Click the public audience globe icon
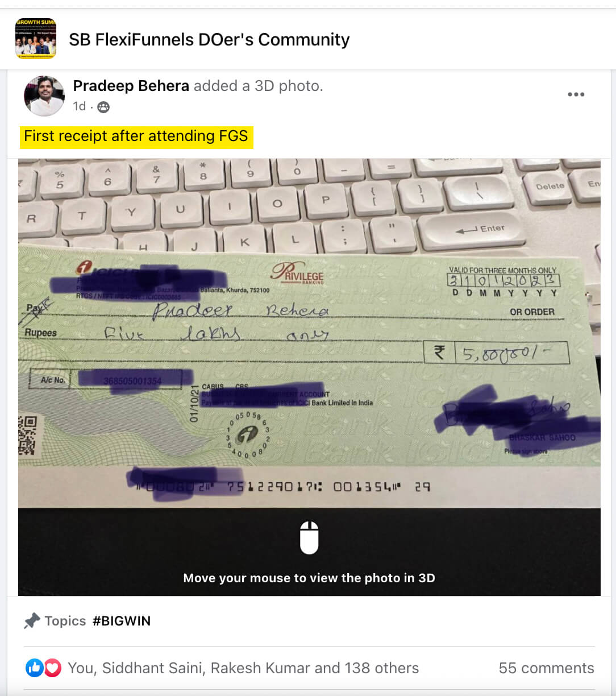 coord(103,107)
